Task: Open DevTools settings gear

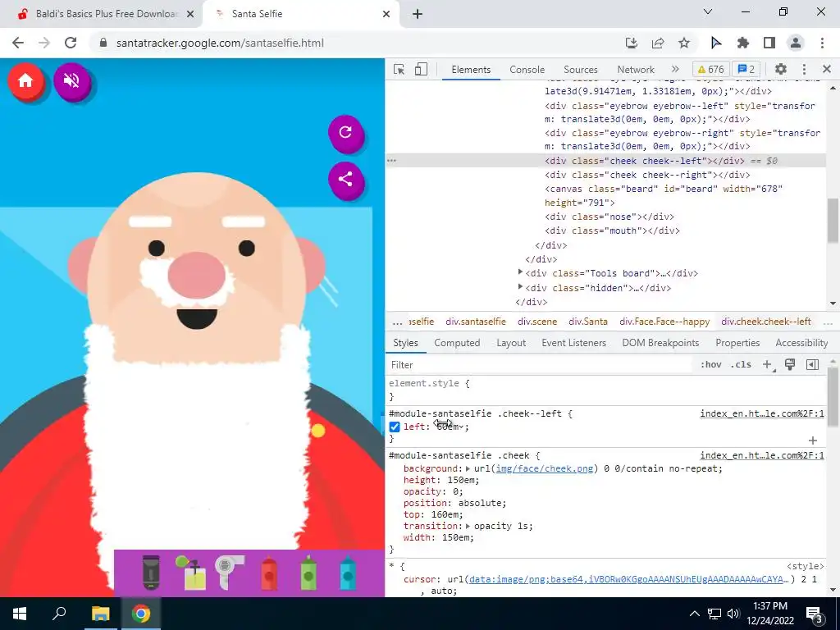Action: 781,69
